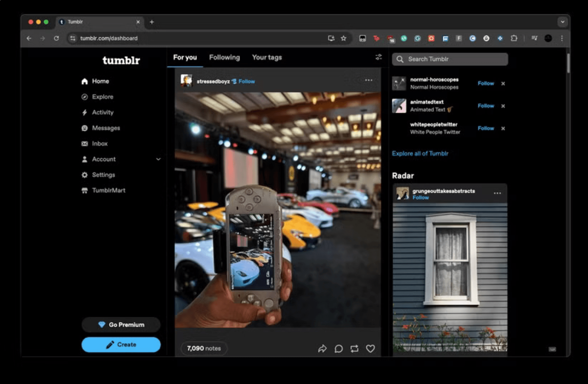Select the Tumblr browser tab
This screenshot has width=588, height=384.
click(x=100, y=22)
